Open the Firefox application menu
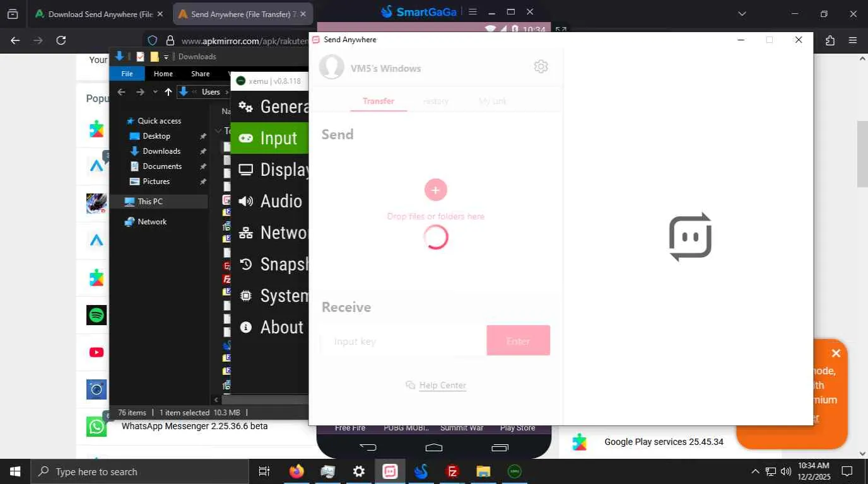The width and height of the screenshot is (868, 484). (853, 40)
